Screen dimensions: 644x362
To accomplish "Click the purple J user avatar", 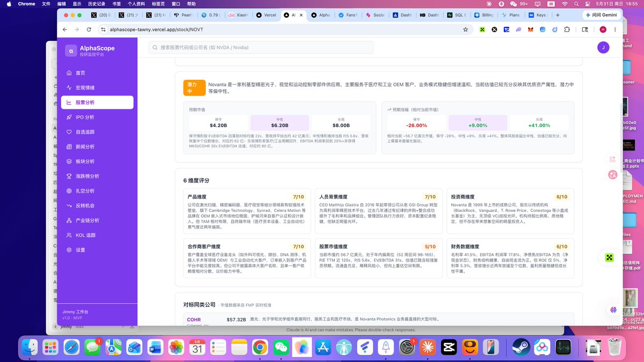I will point(603,48).
